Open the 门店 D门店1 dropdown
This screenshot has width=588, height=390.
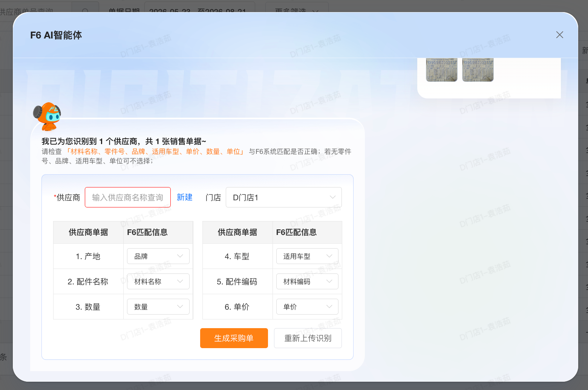283,197
